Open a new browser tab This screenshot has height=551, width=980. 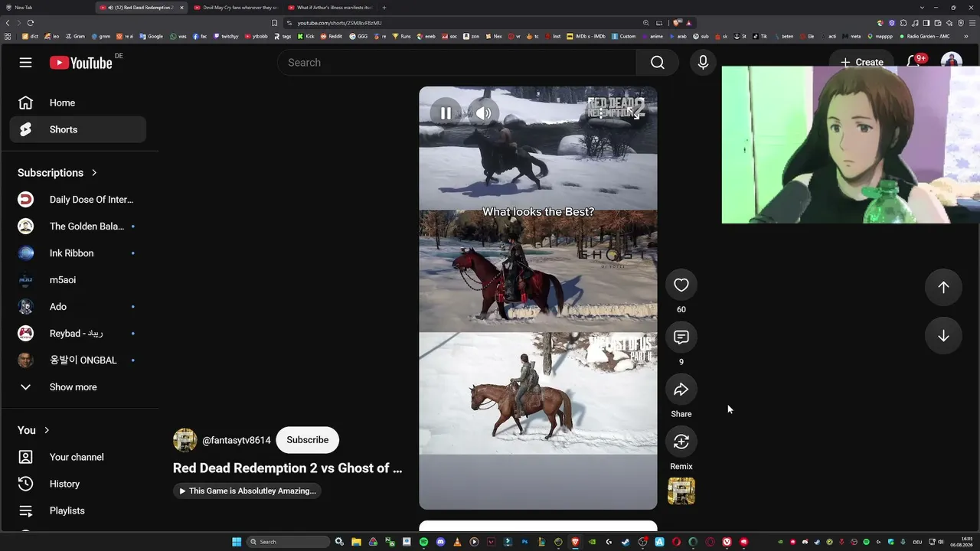click(x=384, y=8)
